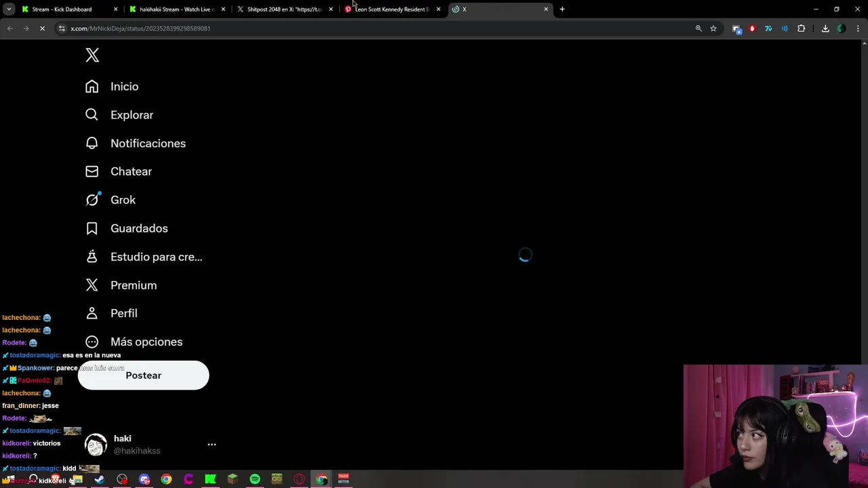
Task: Open the Extensions puzzle icon
Action: (x=802, y=28)
